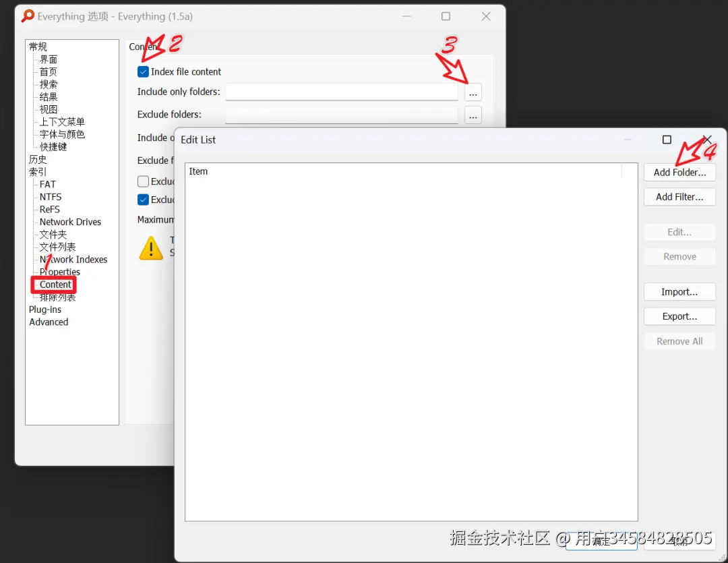This screenshot has height=563, width=728.
Task: Close the Edit List dialog
Action: (x=707, y=140)
